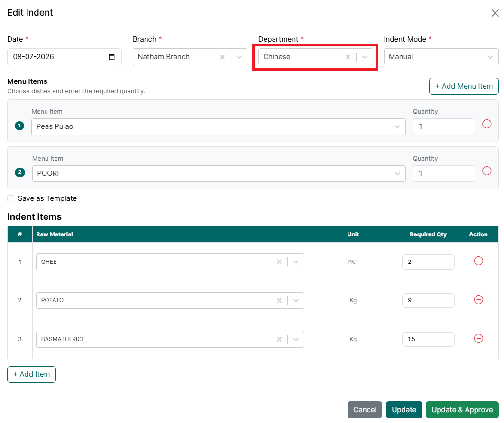Close the Edit Indent dialog
The width and height of the screenshot is (504, 423).
tap(495, 13)
